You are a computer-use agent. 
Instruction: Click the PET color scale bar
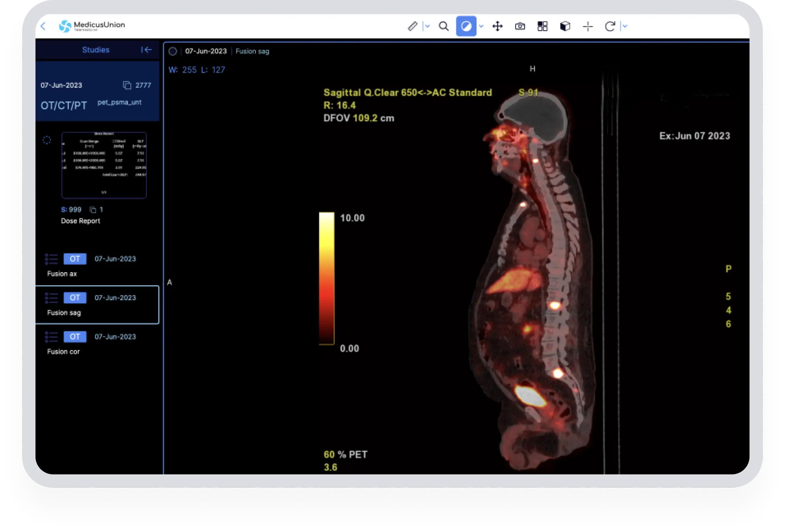pos(326,278)
